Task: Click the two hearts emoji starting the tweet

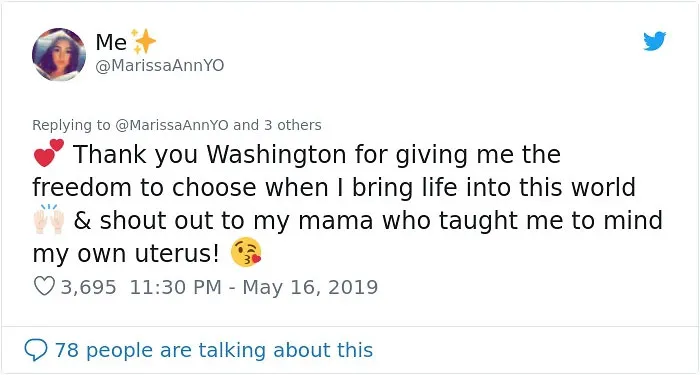Action: (x=49, y=153)
